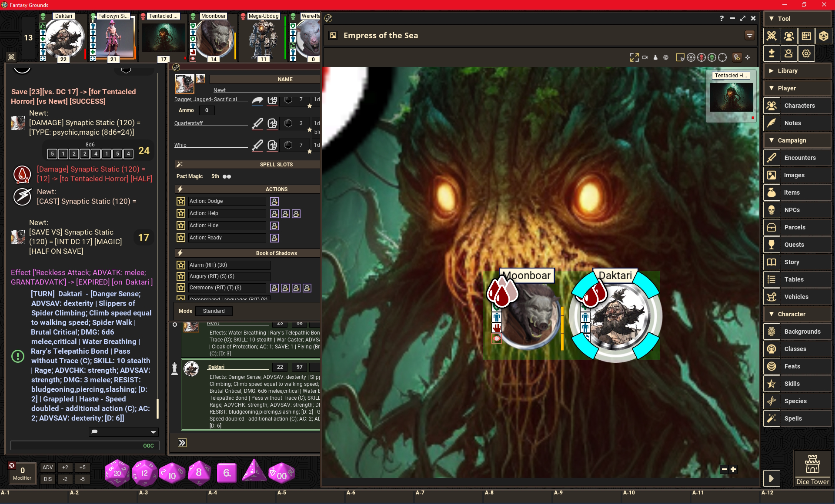Open the Empress of the Sea menu button
Screen dimensions: 835x504
[749, 36]
